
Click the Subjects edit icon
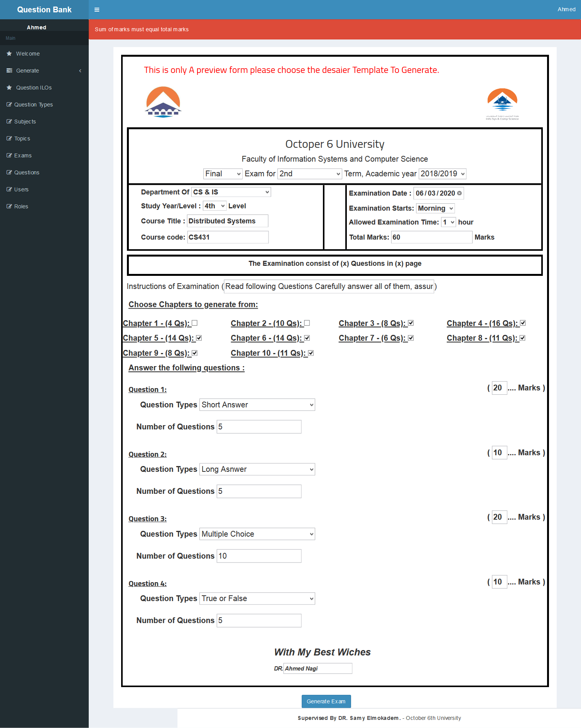9,122
